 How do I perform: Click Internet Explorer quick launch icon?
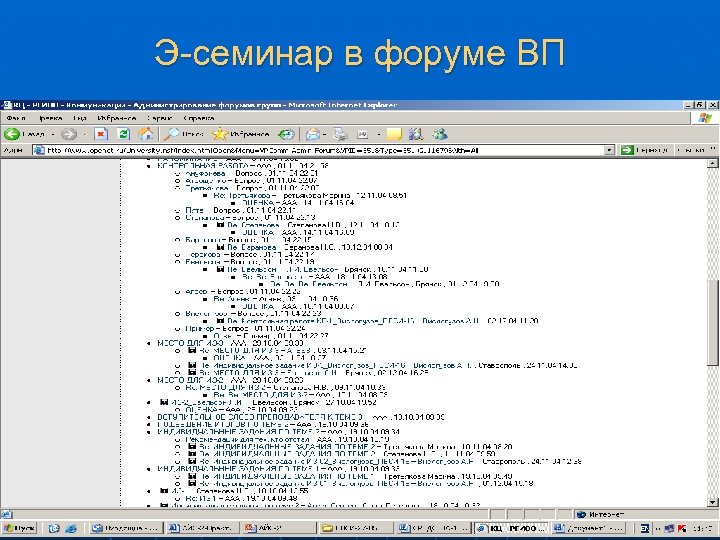point(71,529)
